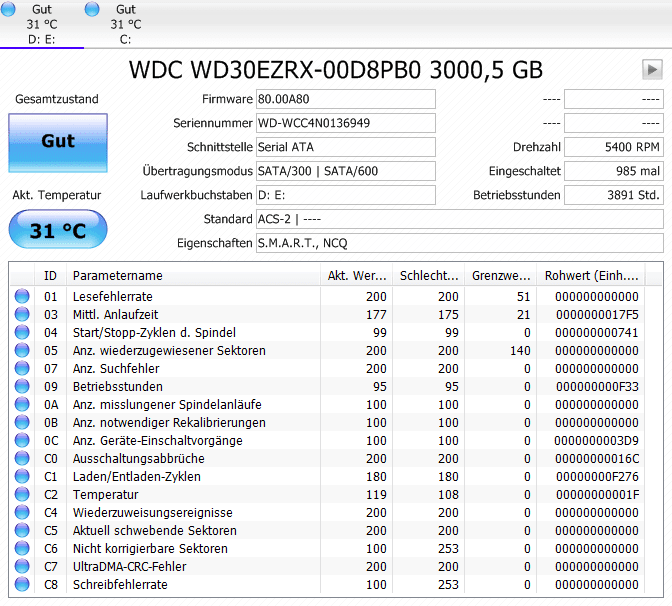Click status circle for Anz. Suchfehler row

(22, 368)
